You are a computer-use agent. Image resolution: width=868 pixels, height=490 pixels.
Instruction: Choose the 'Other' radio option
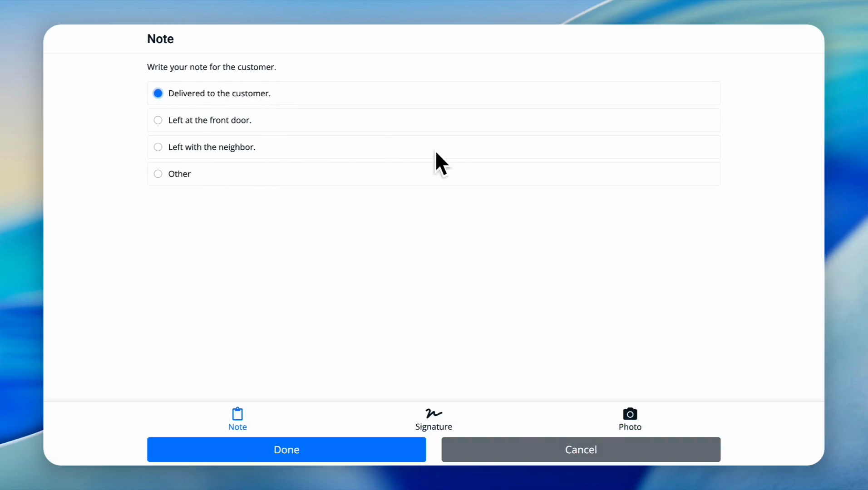(x=158, y=174)
